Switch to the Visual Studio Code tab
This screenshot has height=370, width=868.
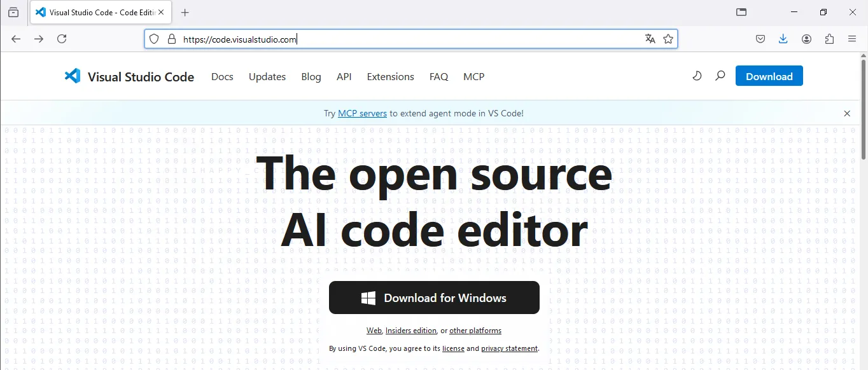95,12
